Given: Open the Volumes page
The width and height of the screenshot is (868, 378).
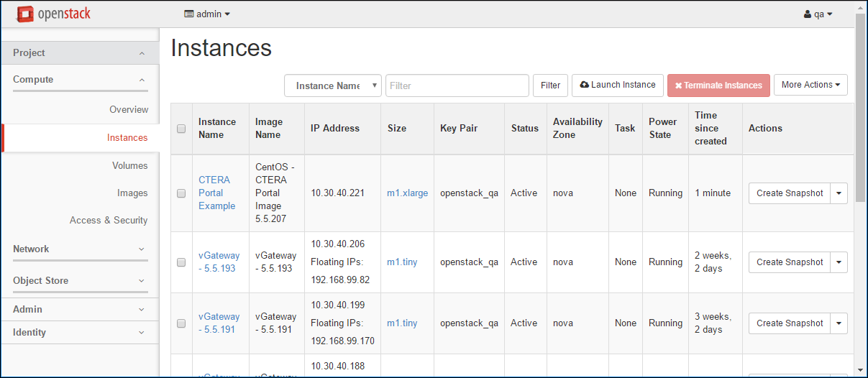Looking at the screenshot, I should pos(130,166).
